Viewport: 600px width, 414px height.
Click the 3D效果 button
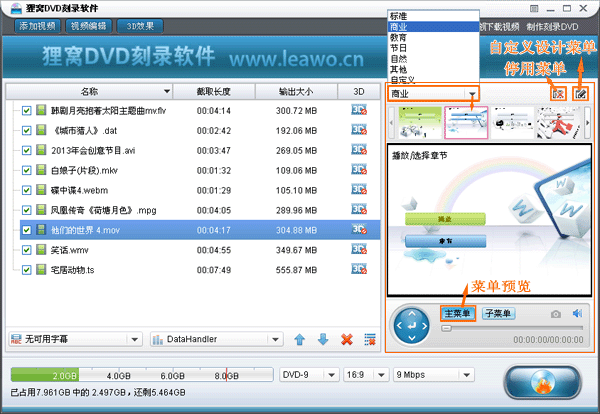pos(140,26)
